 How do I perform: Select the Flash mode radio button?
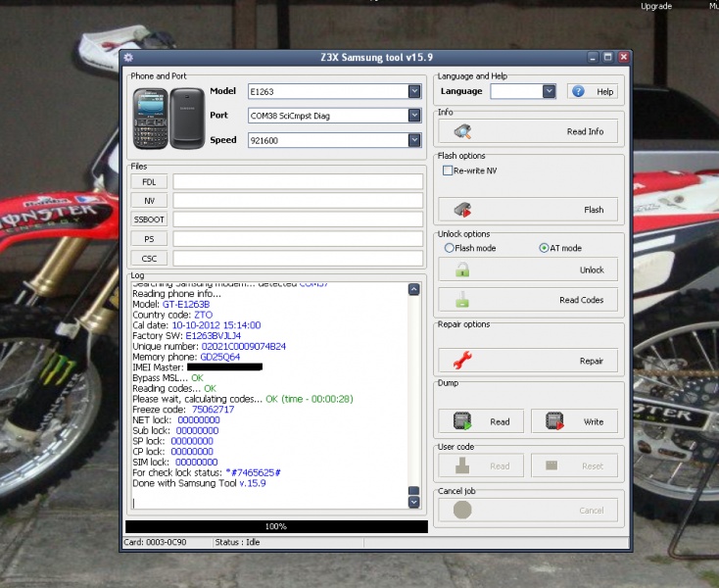click(x=449, y=248)
